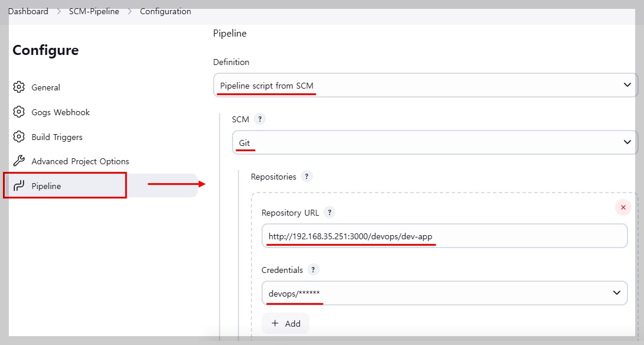Select the Pipeline sidebar item
Screen dimensions: 644x345
tap(104, 185)
